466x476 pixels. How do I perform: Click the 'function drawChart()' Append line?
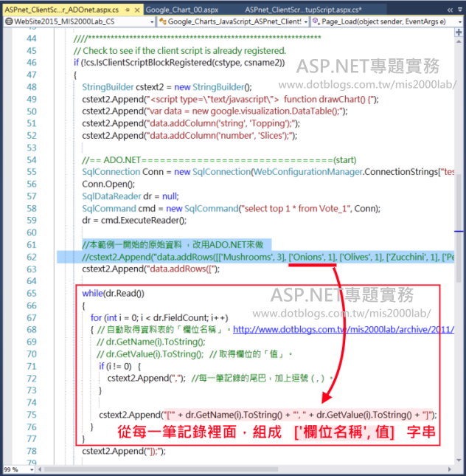(230, 100)
